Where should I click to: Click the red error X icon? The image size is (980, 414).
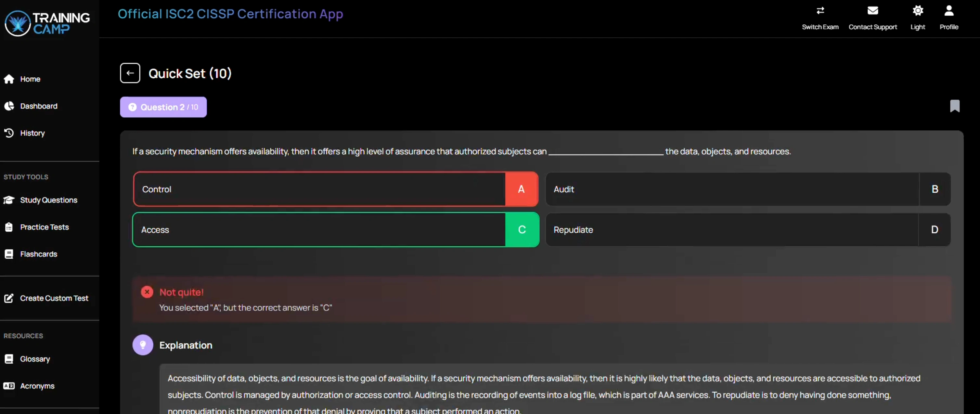147,292
